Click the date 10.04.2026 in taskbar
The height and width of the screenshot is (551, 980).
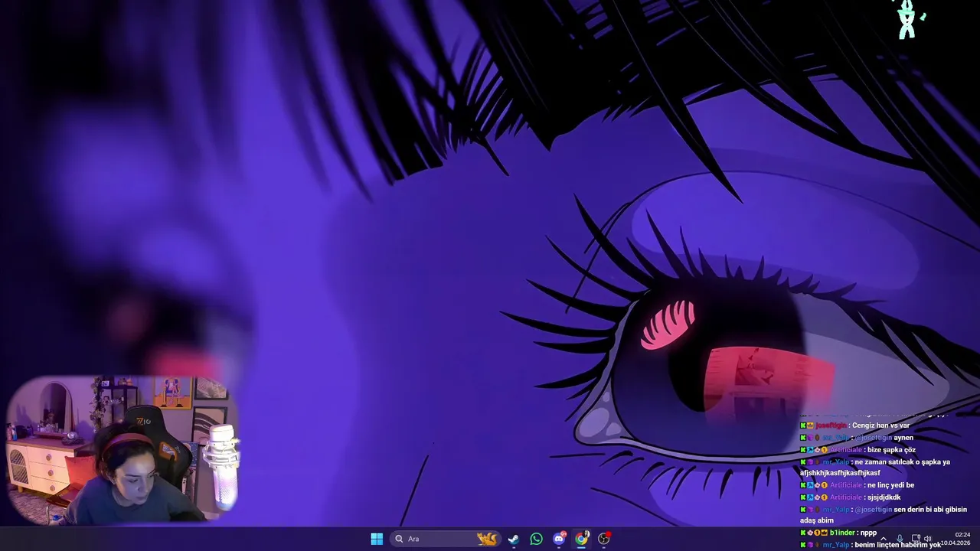[955, 543]
